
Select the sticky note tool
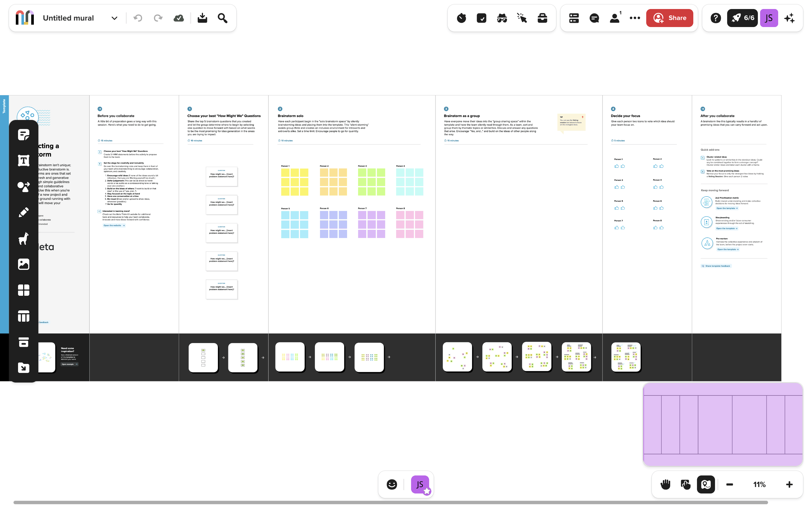[x=23, y=135]
